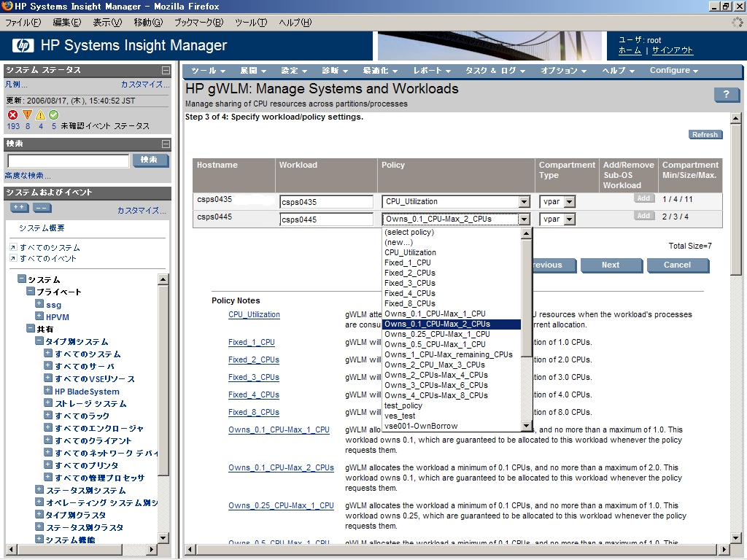Open the Configure menu
This screenshot has width=747, height=560.
pyautogui.click(x=674, y=71)
